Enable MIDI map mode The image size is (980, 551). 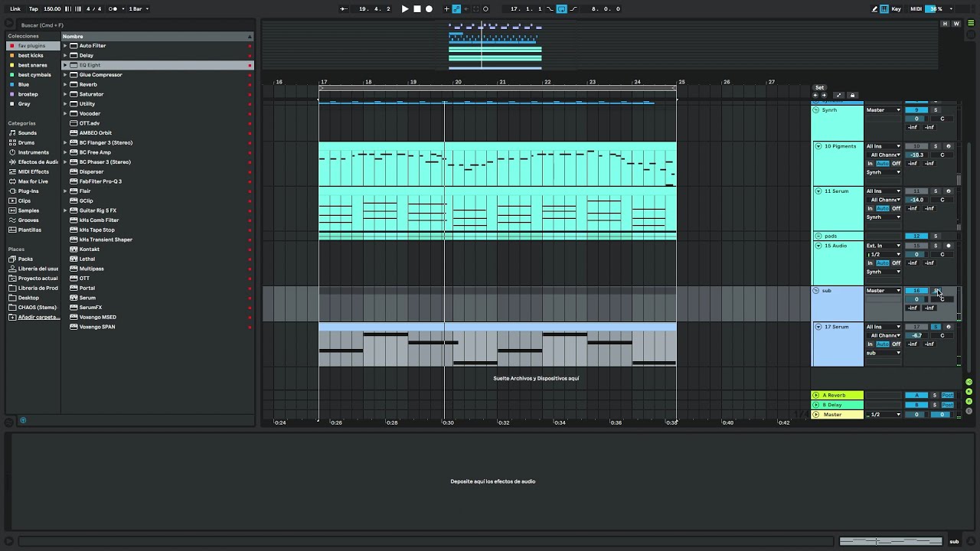point(915,9)
